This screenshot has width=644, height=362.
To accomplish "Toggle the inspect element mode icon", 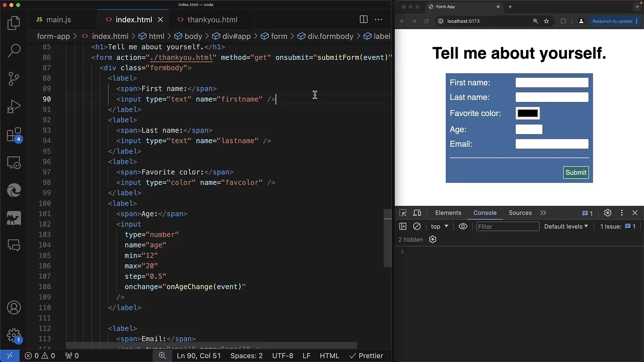I will [x=402, y=213].
